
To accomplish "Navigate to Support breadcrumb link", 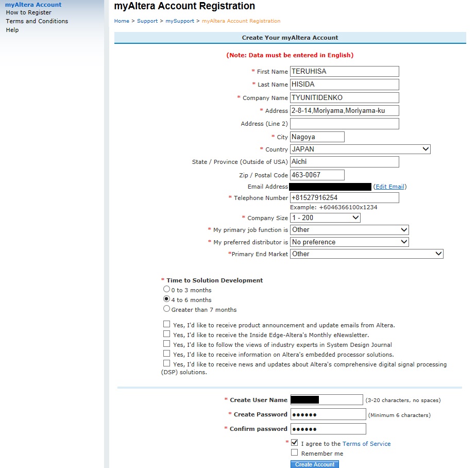I will 147,21.
